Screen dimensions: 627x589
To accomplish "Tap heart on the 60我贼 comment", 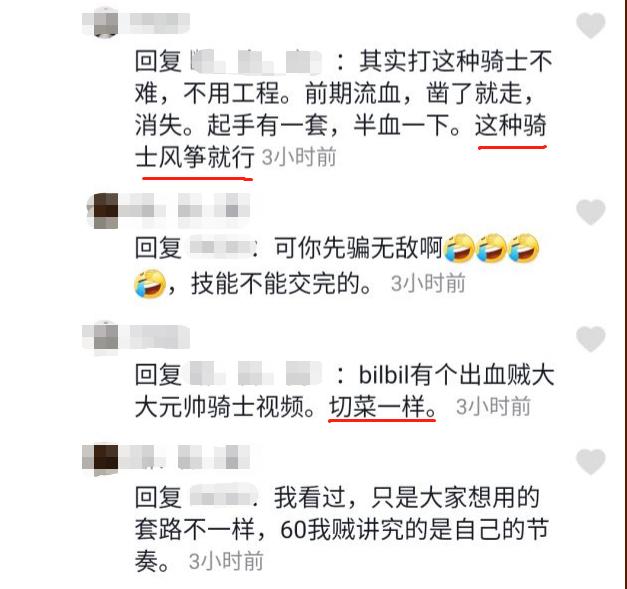I will coord(591,461).
